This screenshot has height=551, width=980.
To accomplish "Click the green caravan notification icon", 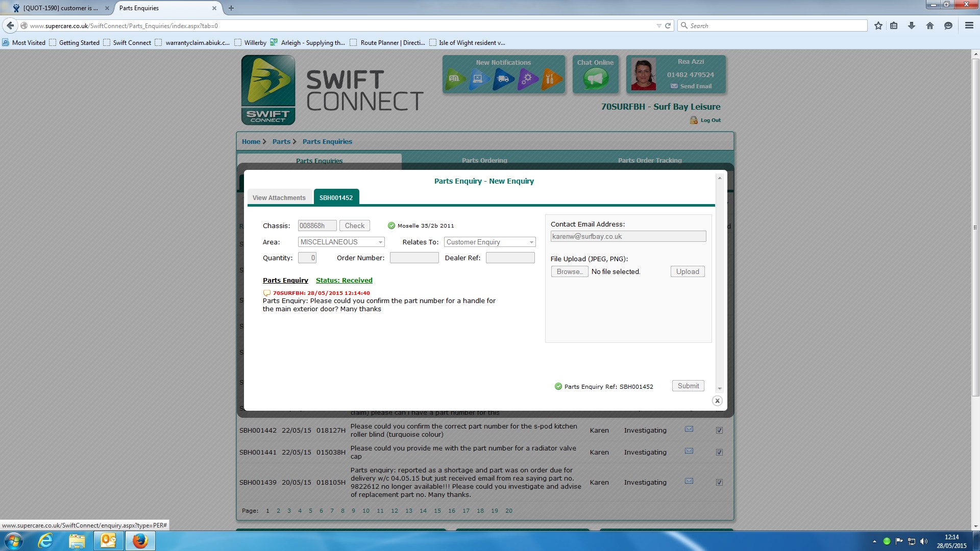I will 454,79.
